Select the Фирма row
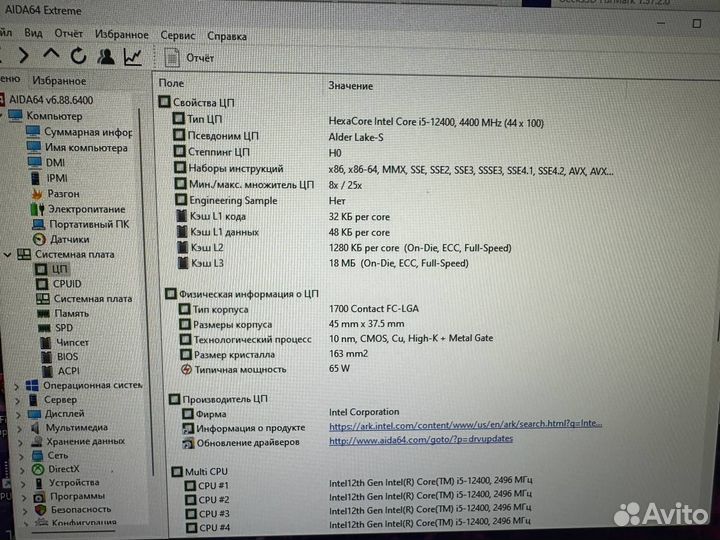720x540 pixels. (x=290, y=413)
